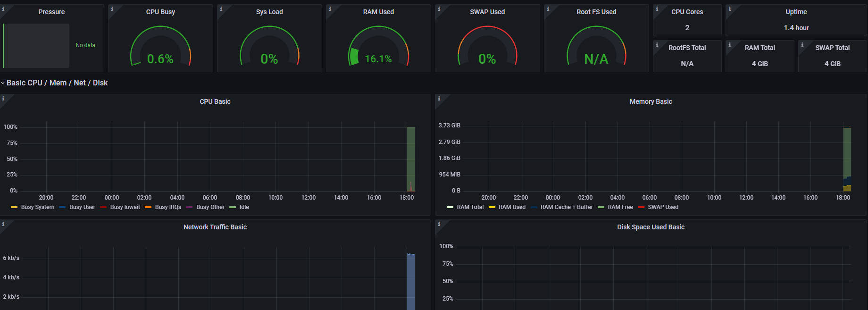This screenshot has height=310, width=868.
Task: Click the info icon on CPU Busy panel
Action: pyautogui.click(x=112, y=8)
